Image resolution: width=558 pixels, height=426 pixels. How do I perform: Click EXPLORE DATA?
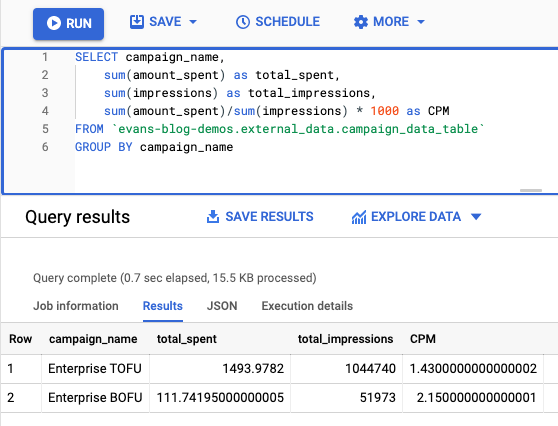(416, 216)
